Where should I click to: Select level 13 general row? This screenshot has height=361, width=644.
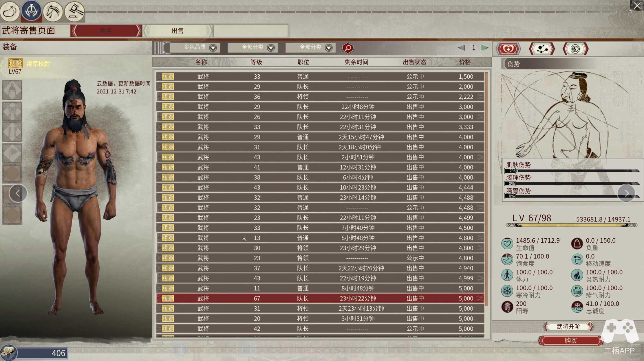click(x=320, y=238)
